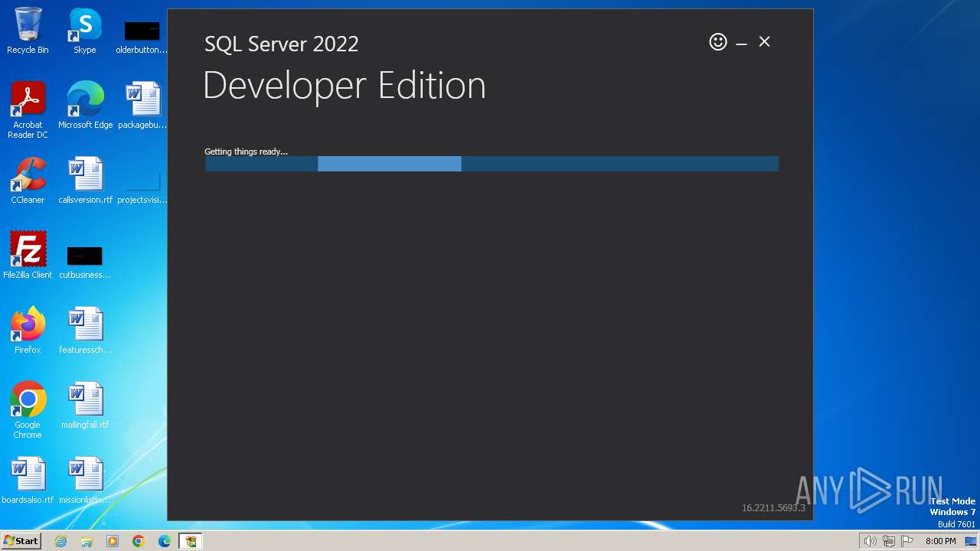This screenshot has width=980, height=551.
Task: Select the cutbusiness desktop file
Action: [x=85, y=262]
